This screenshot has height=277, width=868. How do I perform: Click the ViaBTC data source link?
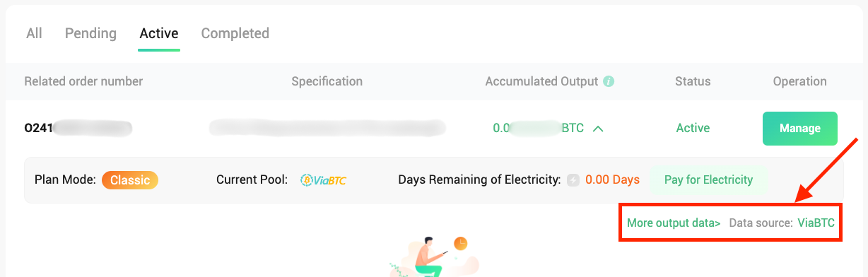click(x=816, y=223)
